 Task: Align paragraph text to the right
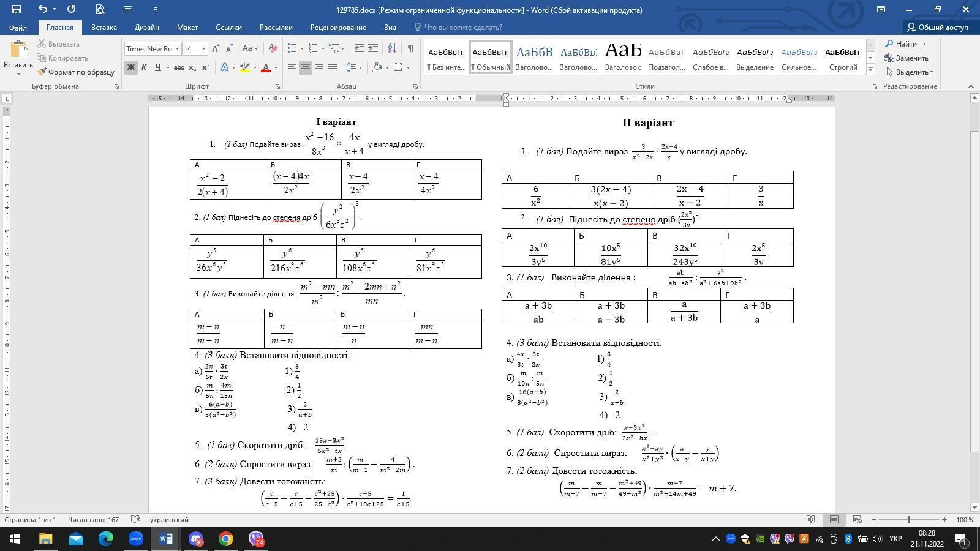(x=319, y=67)
